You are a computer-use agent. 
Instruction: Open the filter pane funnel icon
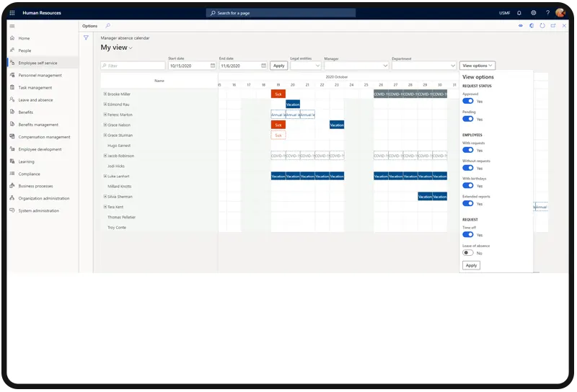coord(86,37)
